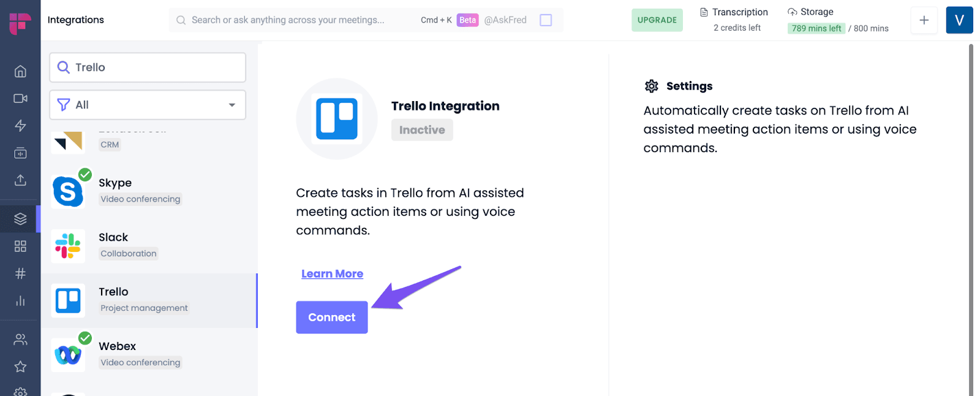Open the hashtag topics icon

20,273
